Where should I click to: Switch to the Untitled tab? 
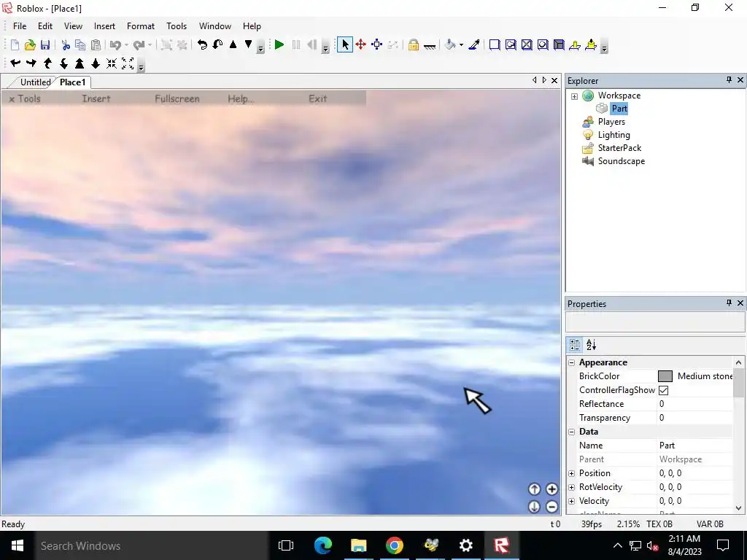point(35,82)
